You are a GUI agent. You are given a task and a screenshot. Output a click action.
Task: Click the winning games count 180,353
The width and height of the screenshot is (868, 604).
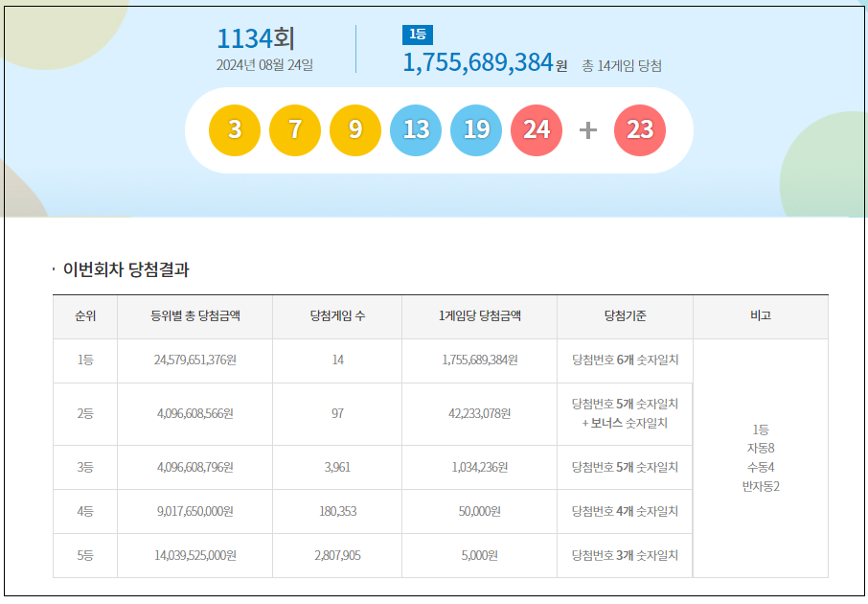tap(337, 511)
